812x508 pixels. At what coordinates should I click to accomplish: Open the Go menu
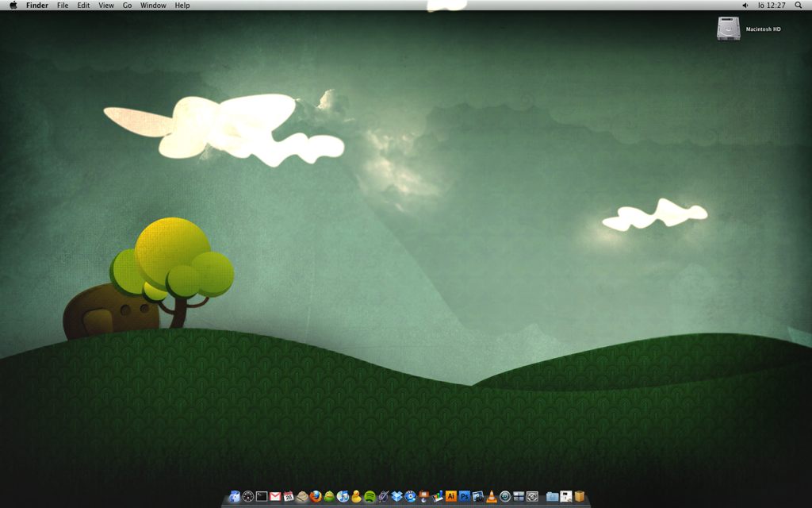point(128,6)
